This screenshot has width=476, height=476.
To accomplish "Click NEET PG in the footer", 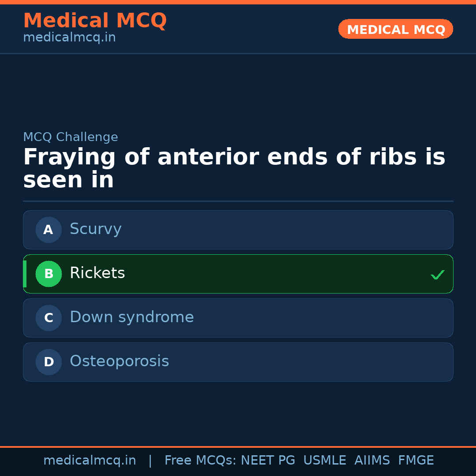I will [268, 461].
